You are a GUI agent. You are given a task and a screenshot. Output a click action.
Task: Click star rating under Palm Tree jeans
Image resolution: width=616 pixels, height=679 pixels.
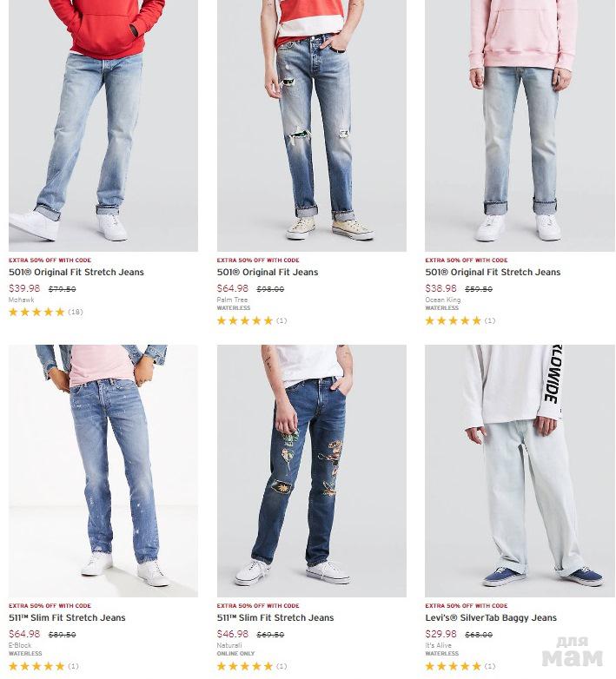(x=252, y=320)
